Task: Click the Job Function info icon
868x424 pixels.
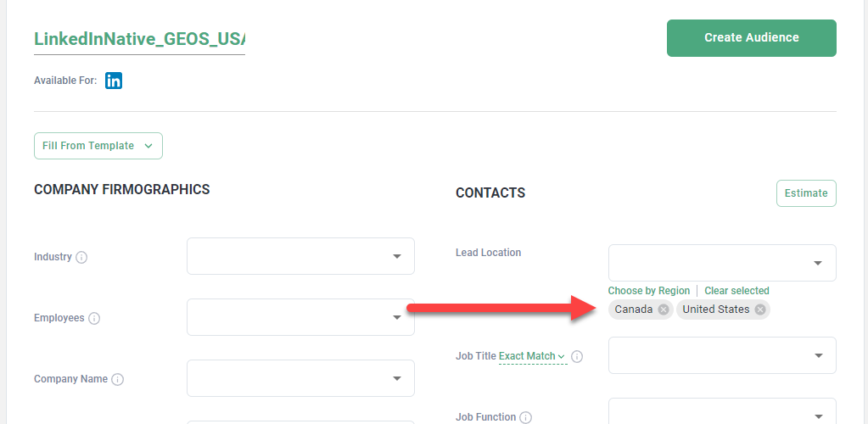Action: [x=525, y=417]
